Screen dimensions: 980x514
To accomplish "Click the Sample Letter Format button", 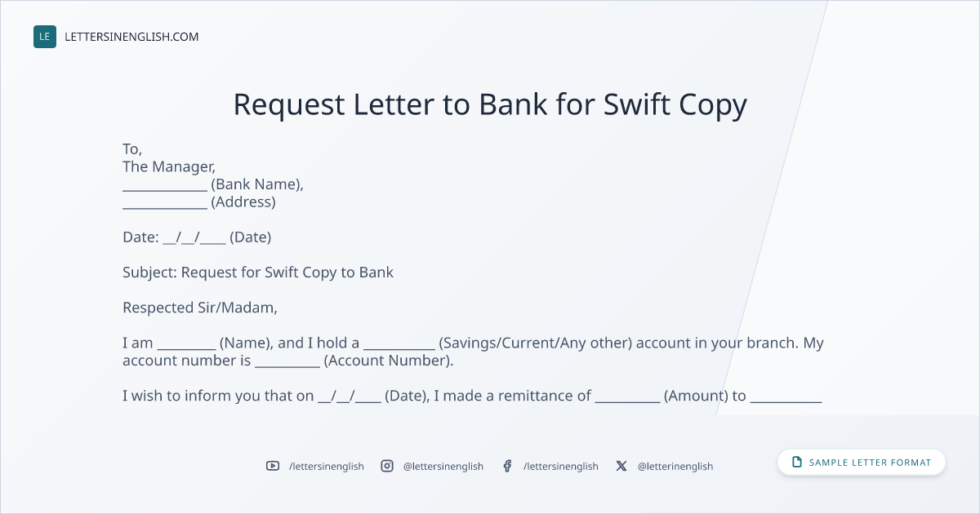I will (x=862, y=462).
